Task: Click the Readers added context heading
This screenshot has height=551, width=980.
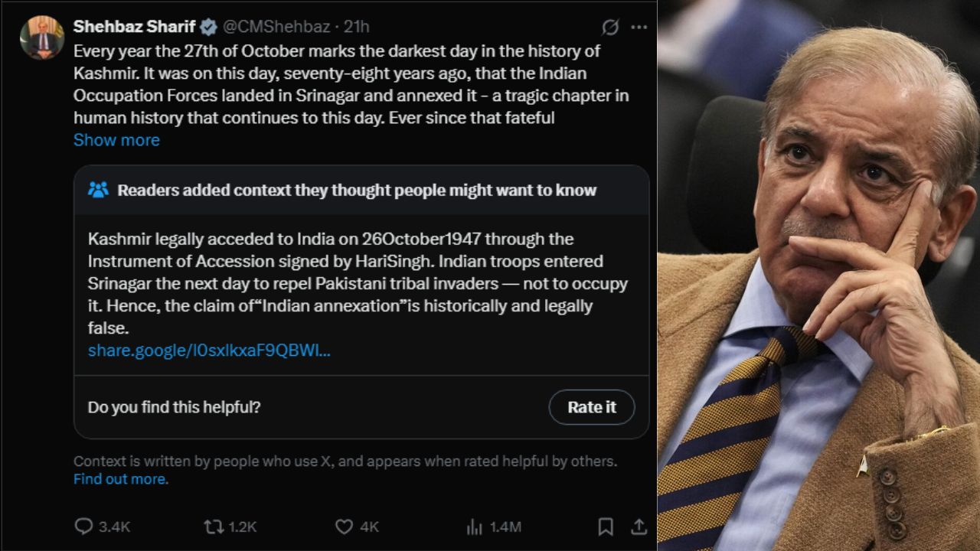Action: click(x=357, y=190)
